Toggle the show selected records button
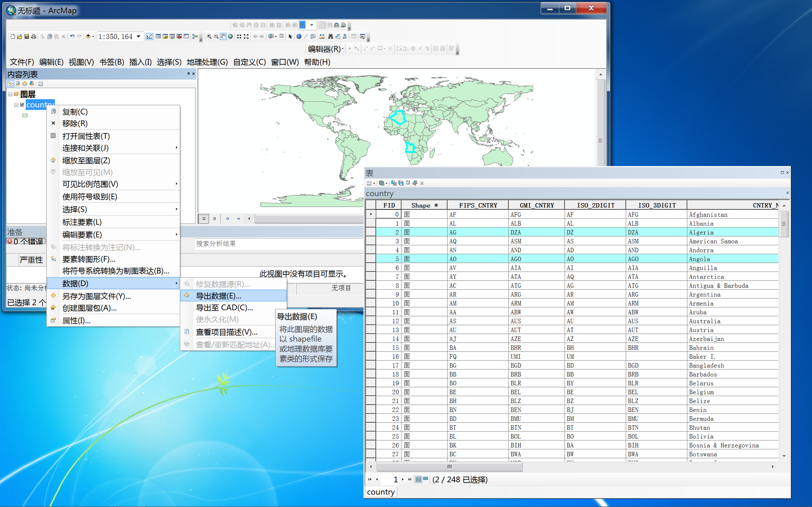Image resolution: width=812 pixels, height=507 pixels. coord(425,479)
